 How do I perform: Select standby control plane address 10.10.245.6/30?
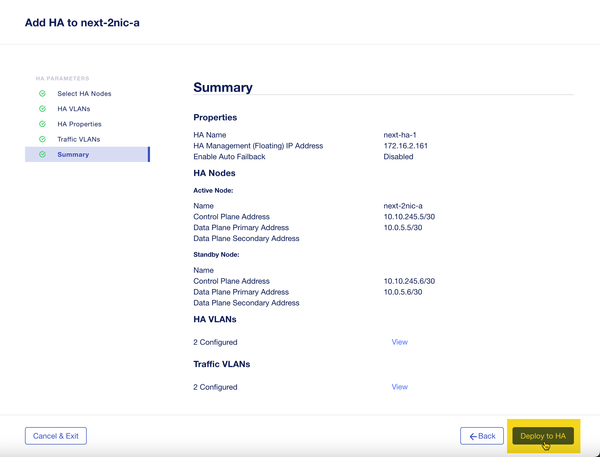[x=409, y=281]
